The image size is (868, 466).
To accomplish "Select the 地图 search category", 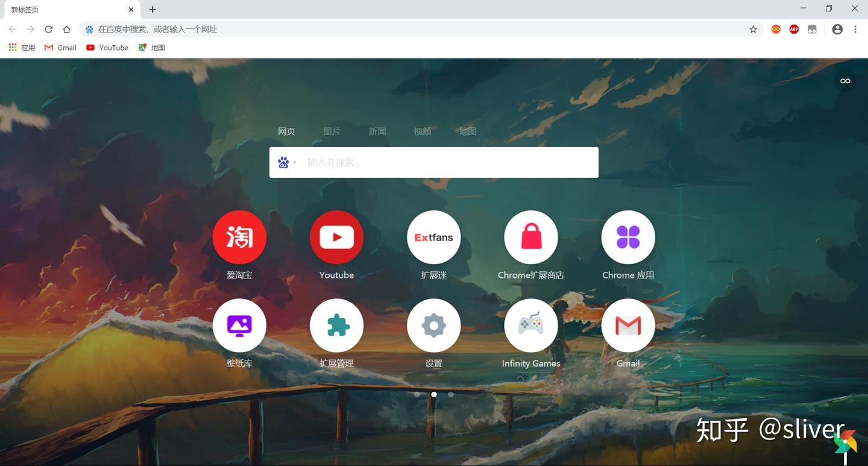I will point(468,131).
